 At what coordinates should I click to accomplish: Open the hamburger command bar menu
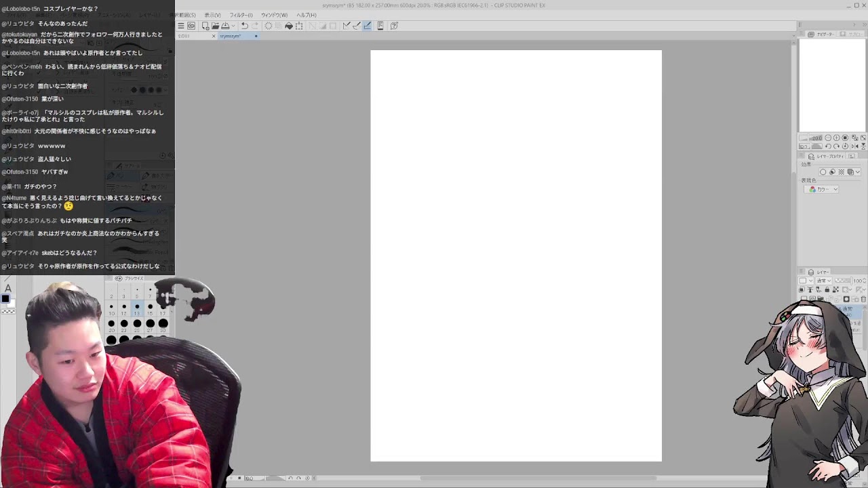pyautogui.click(x=181, y=26)
